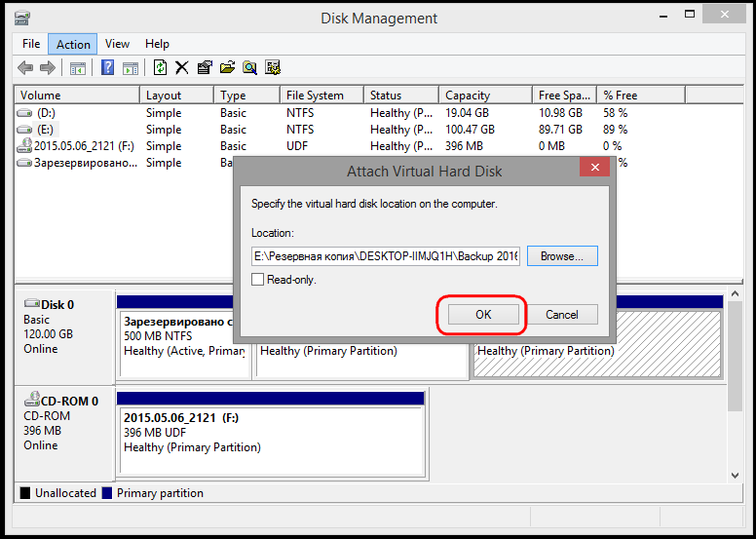Click Cancel in Attach Virtual Hard Disk
756x539 pixels.
click(562, 315)
